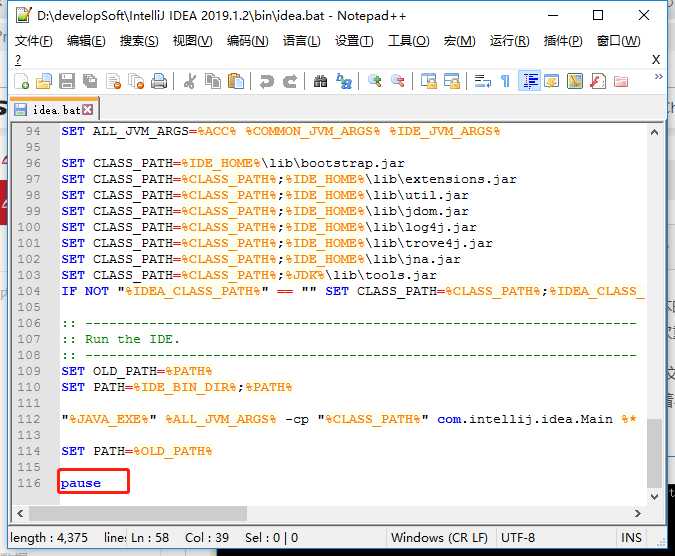Open the 插件(P) menu
Image resolution: width=675 pixels, height=556 pixels.
pyautogui.click(x=563, y=41)
